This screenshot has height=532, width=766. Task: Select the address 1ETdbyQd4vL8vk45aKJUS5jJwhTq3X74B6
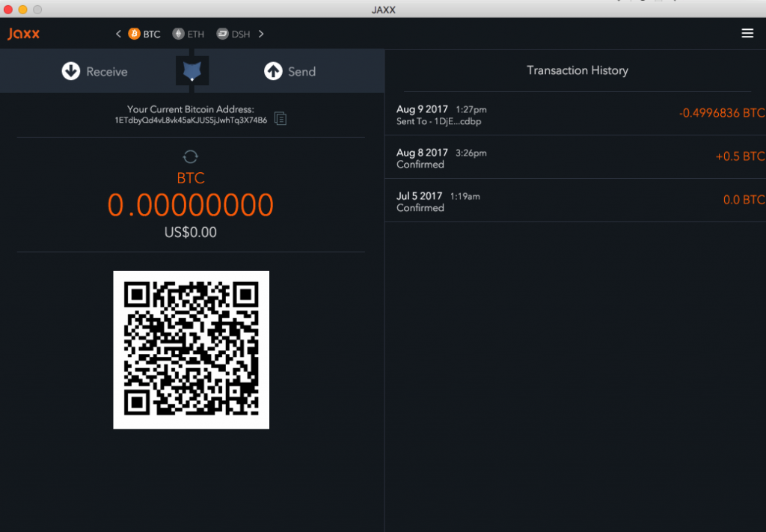click(x=191, y=120)
